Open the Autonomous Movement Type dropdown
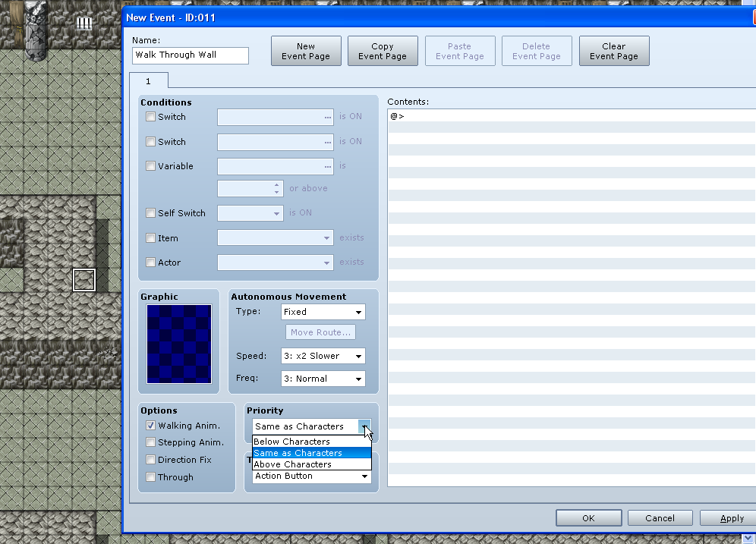Viewport: 756px width, 544px height. click(x=323, y=312)
